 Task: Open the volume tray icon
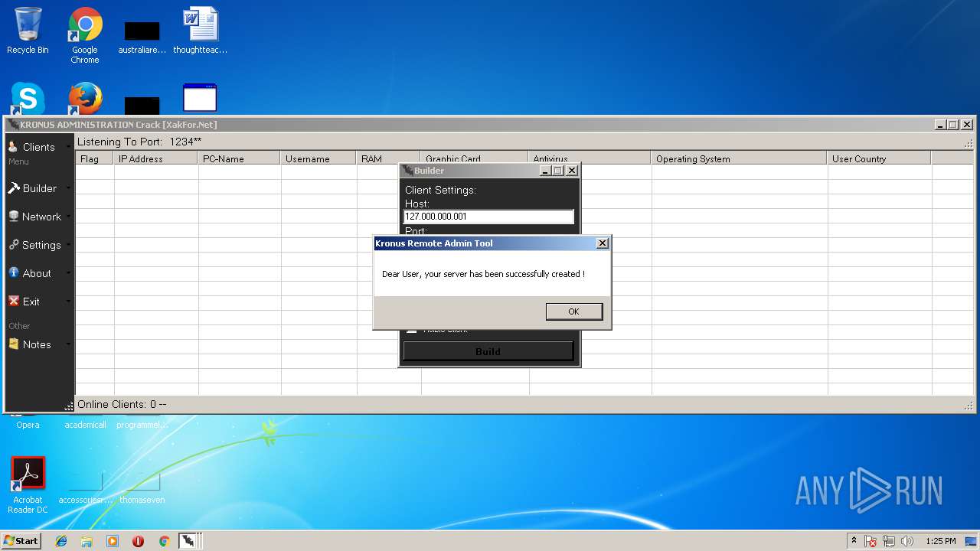[x=907, y=541]
